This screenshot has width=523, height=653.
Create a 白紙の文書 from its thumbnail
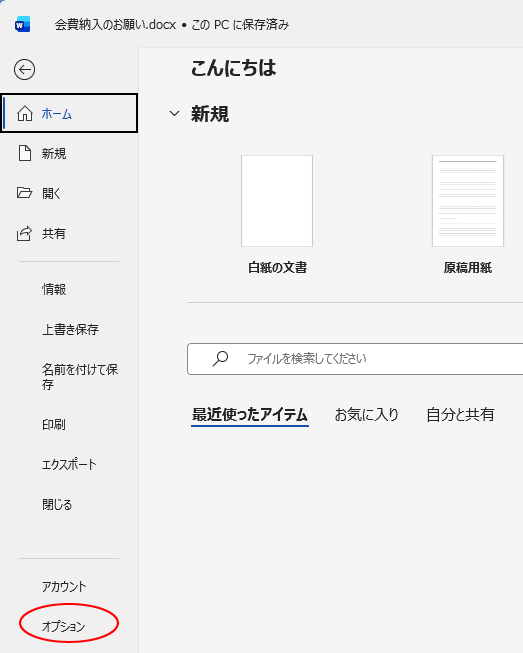pos(277,201)
